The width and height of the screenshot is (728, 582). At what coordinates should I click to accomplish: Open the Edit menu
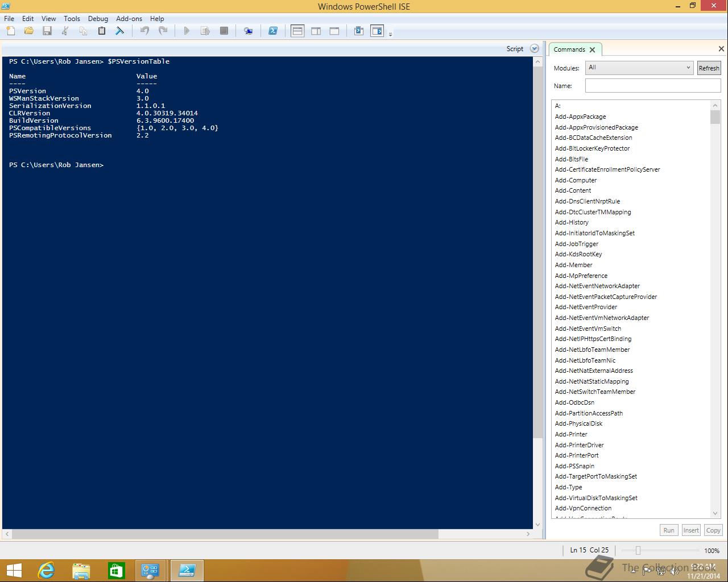click(x=28, y=18)
